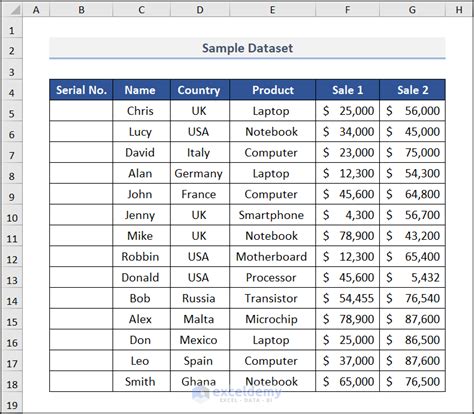Click the empty Serial No. cell beside Smith
The width and height of the screenshot is (474, 414).
click(x=81, y=381)
